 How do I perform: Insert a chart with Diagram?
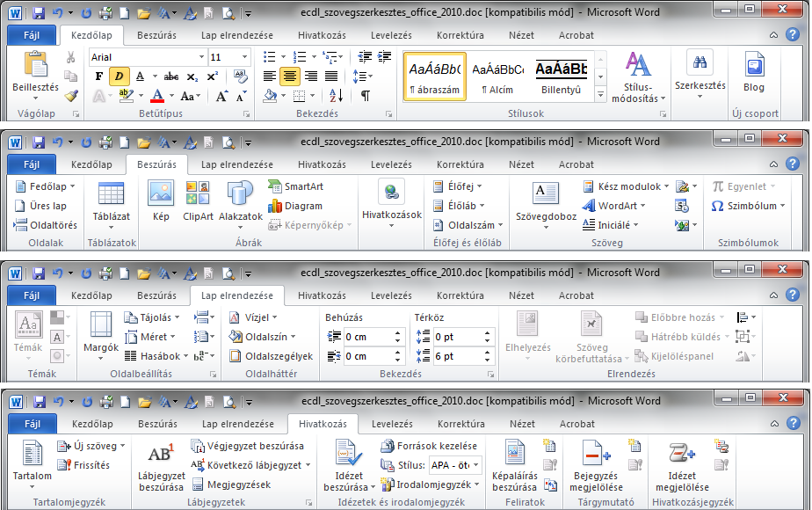pyautogui.click(x=274, y=206)
